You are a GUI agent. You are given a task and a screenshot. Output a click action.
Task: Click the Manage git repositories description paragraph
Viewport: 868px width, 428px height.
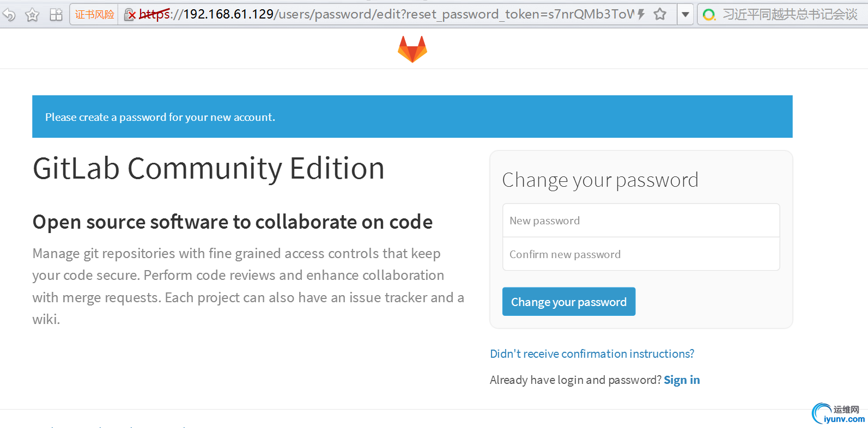tap(248, 286)
